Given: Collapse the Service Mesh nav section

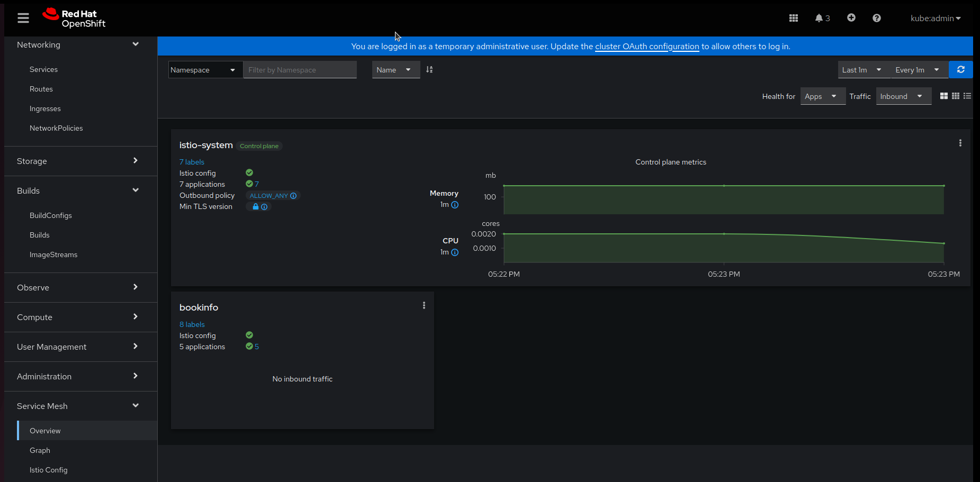Looking at the screenshot, I should click(x=80, y=406).
